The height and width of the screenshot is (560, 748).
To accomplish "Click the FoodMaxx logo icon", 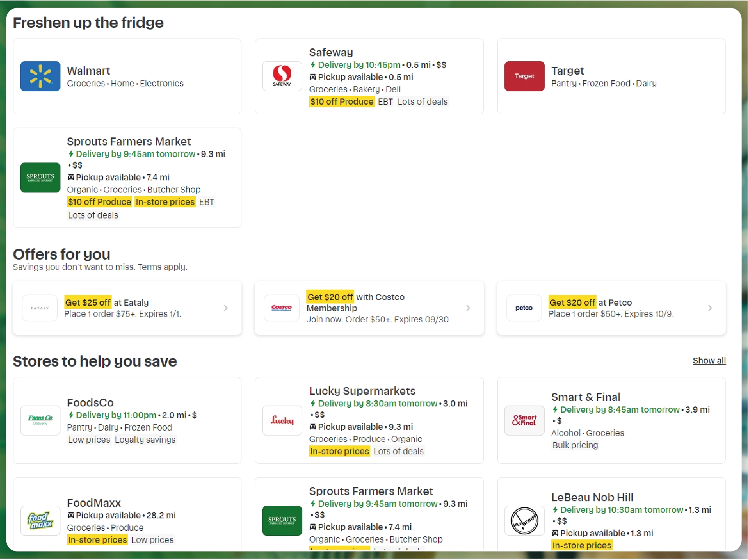I will (40, 521).
